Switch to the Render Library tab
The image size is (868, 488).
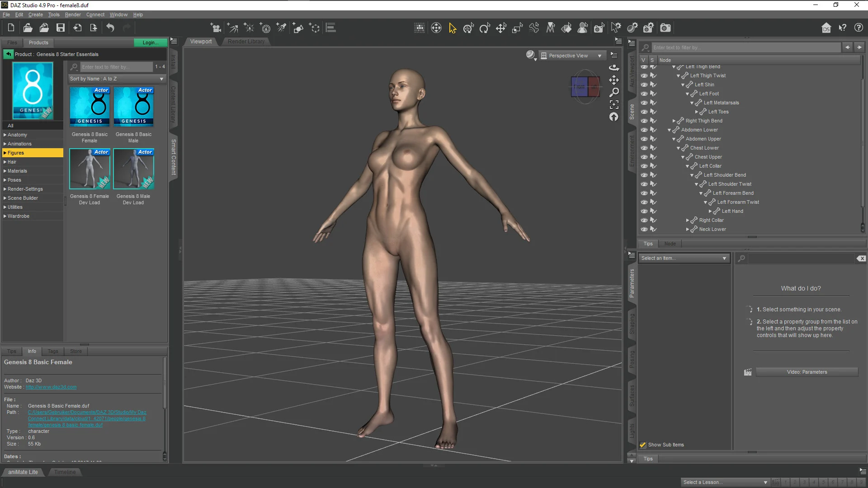coord(246,42)
